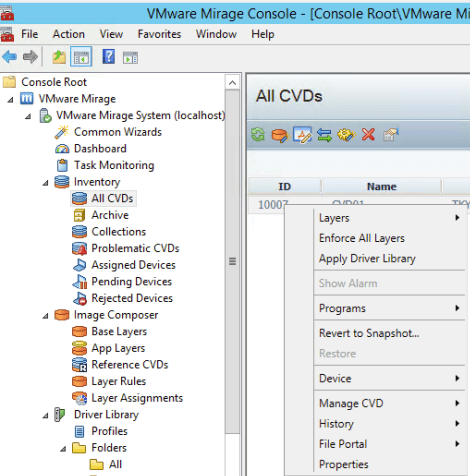
Task: Expand the Layers submenu arrow
Action: coord(457,218)
